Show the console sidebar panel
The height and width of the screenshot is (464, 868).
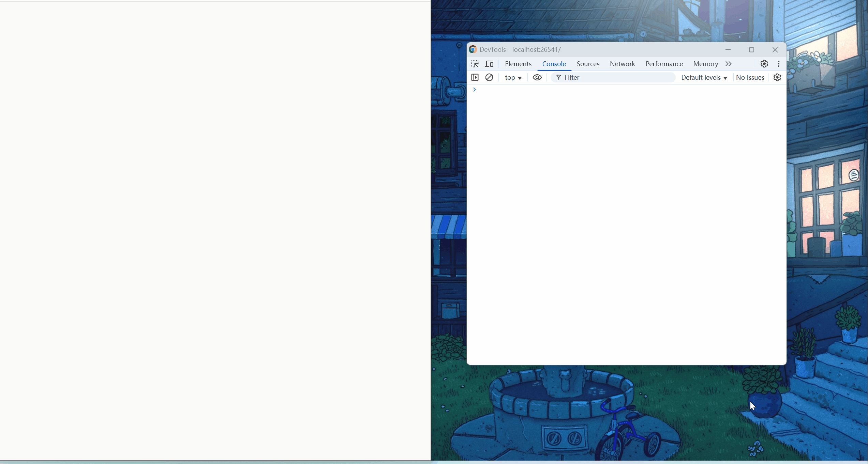(x=475, y=77)
